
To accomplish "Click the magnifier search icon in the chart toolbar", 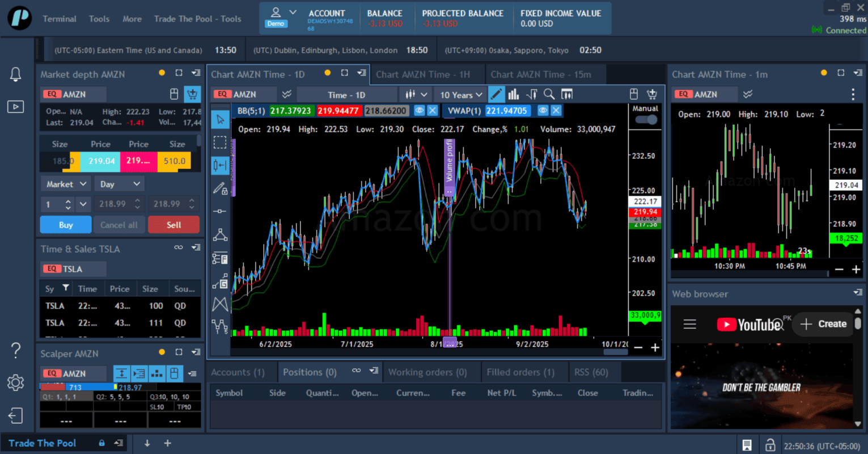I will click(x=549, y=94).
